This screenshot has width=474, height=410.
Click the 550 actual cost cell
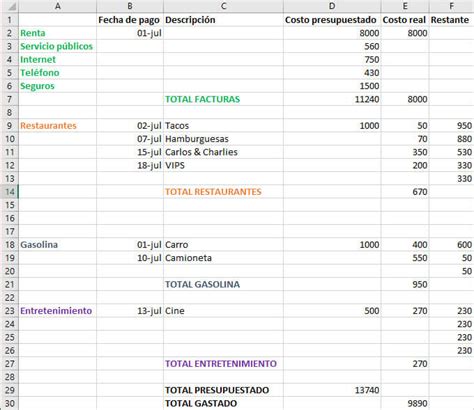click(x=405, y=258)
